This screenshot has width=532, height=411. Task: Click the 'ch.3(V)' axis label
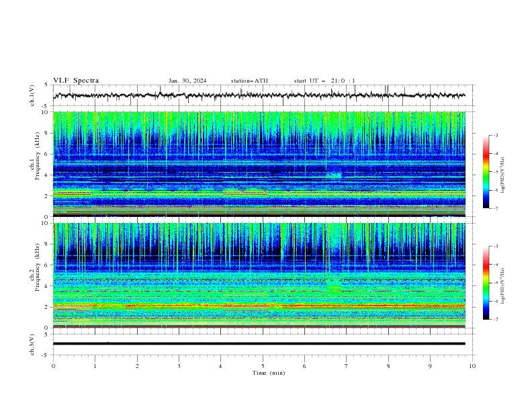[x=32, y=345]
